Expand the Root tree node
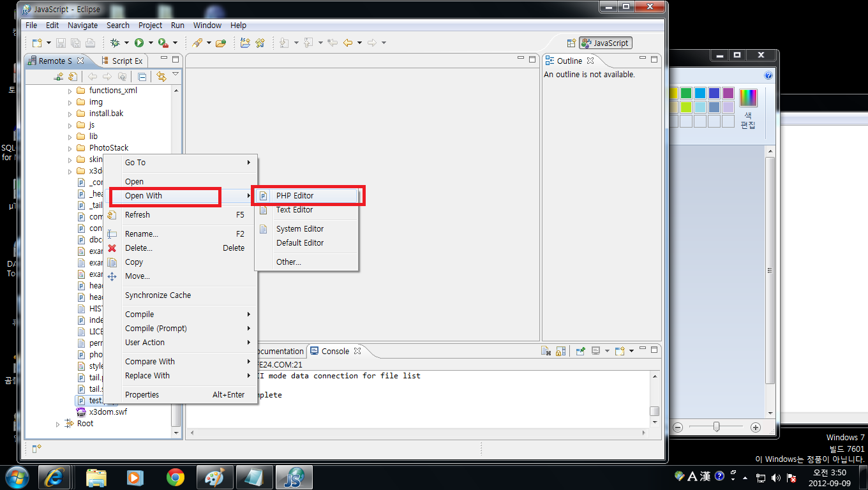Viewport: 868px width, 490px height. pos(58,424)
